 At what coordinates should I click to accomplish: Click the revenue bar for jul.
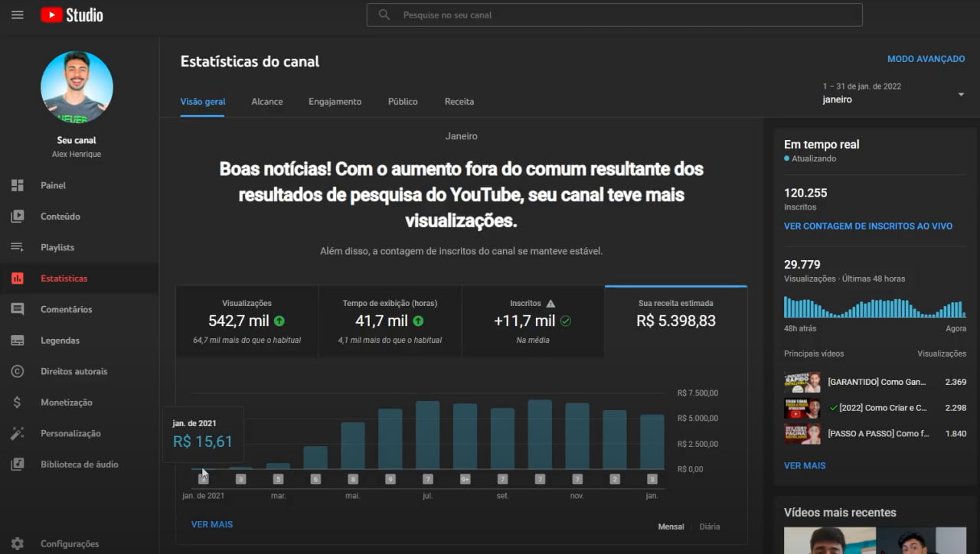pos(428,435)
